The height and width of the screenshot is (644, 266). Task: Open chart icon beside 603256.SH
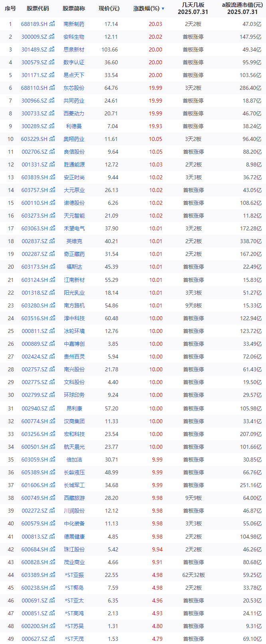tap(52, 434)
